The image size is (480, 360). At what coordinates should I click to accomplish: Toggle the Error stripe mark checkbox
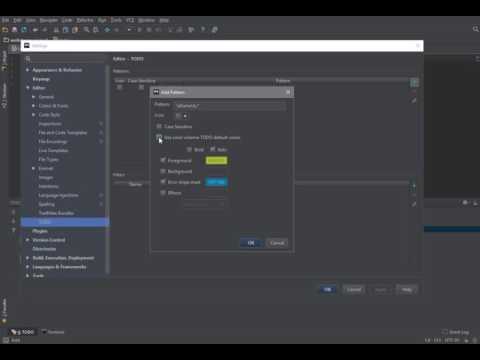pos(163,182)
